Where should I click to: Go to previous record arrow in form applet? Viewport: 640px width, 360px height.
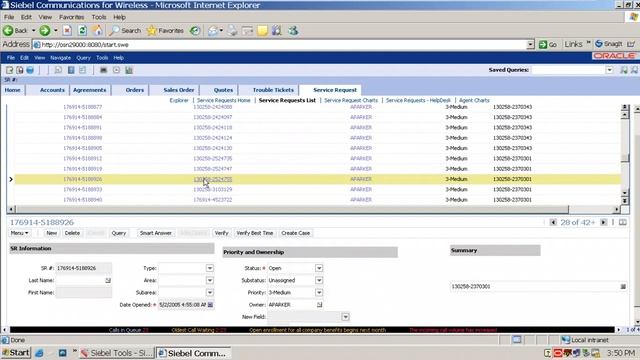553,222
